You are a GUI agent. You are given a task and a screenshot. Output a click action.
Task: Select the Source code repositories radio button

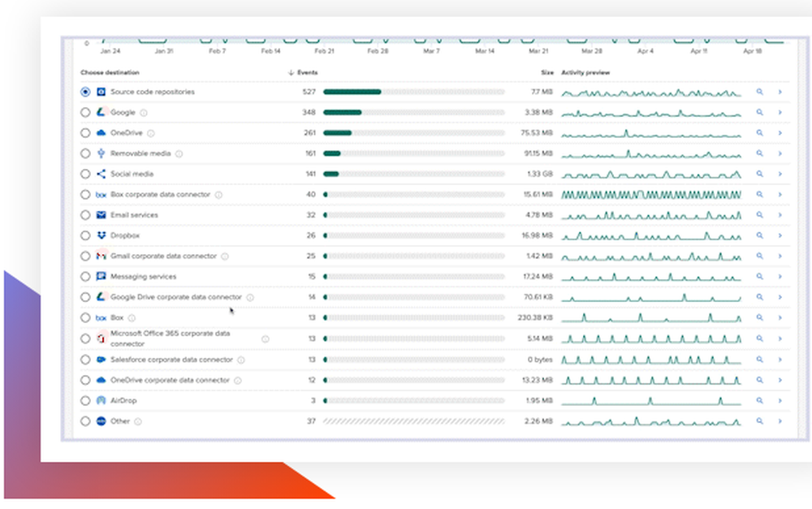tap(85, 92)
